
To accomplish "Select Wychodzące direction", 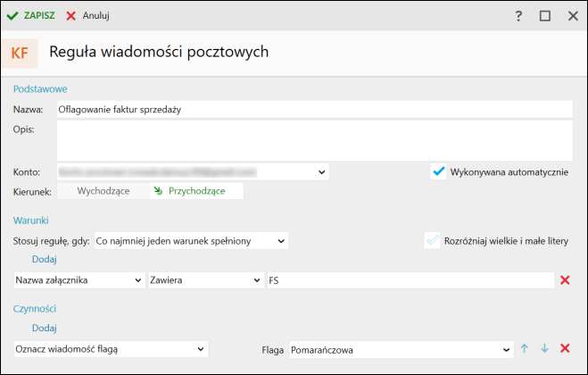I will [x=104, y=191].
